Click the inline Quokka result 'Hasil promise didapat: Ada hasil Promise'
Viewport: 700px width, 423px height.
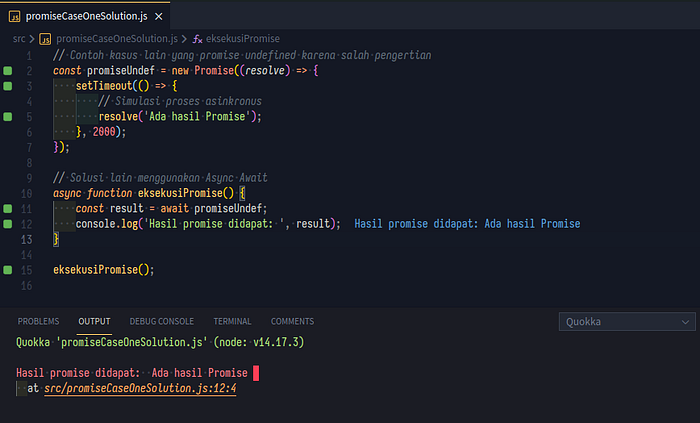467,224
